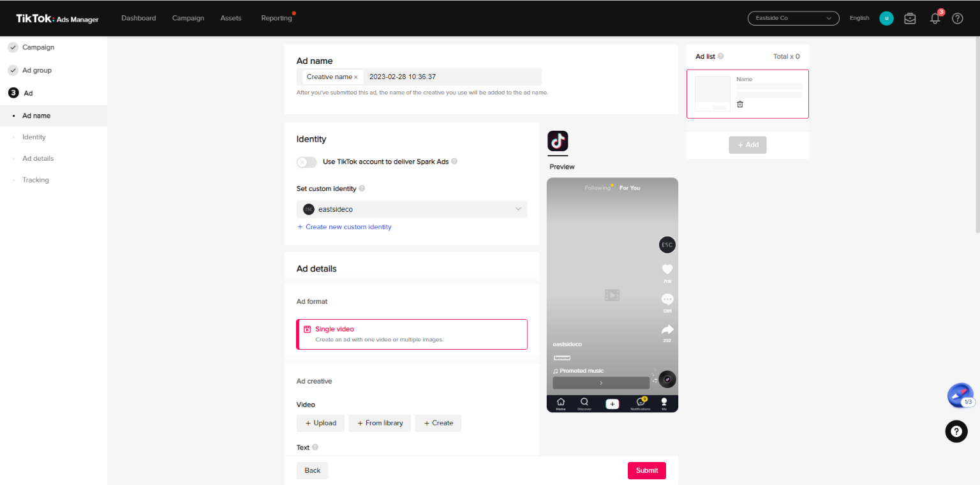The width and height of the screenshot is (980, 485).
Task: Remove the Creative name tag
Action: [356, 77]
